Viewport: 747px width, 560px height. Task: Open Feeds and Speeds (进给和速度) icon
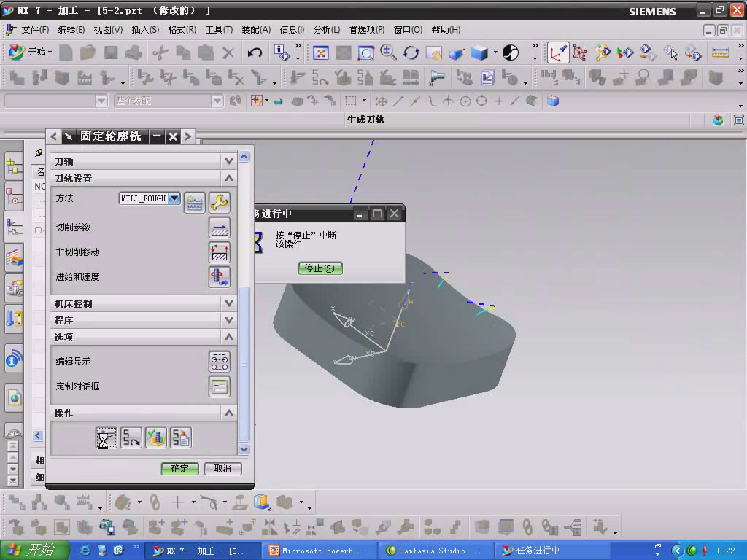tap(219, 277)
